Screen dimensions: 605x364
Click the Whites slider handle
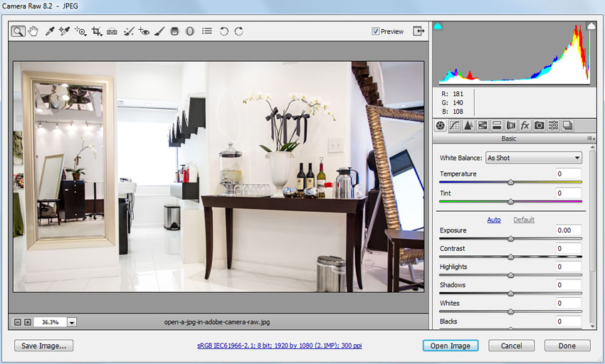(x=510, y=311)
